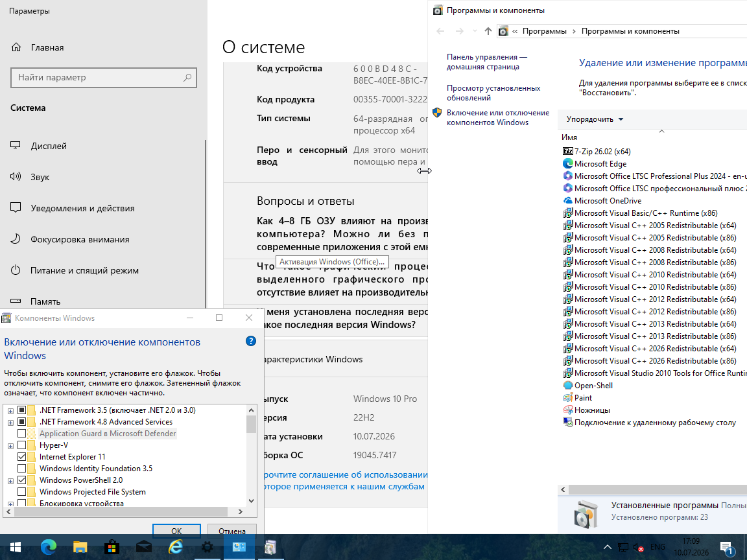The height and width of the screenshot is (560, 747).
Task: Open the 7-Zip 26.02 (x64) entry icon
Action: click(567, 152)
